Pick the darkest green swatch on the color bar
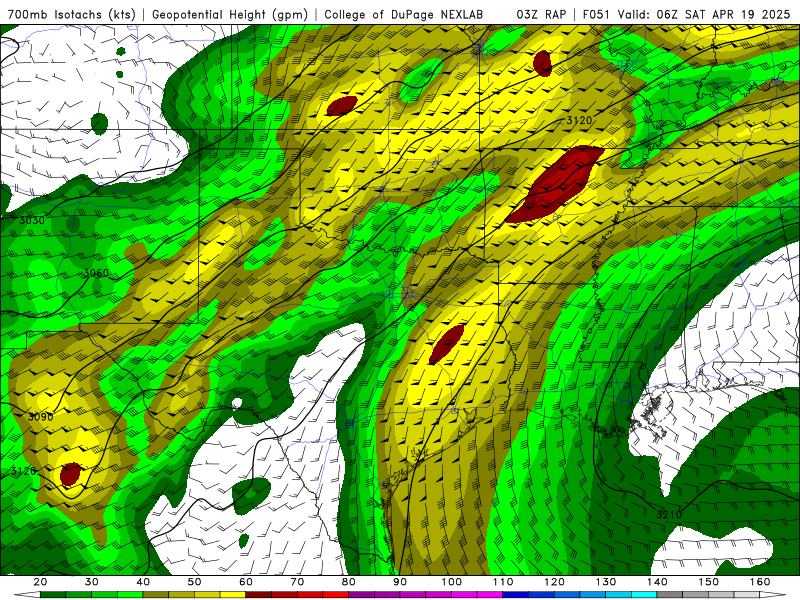800x600 pixels. (53, 595)
